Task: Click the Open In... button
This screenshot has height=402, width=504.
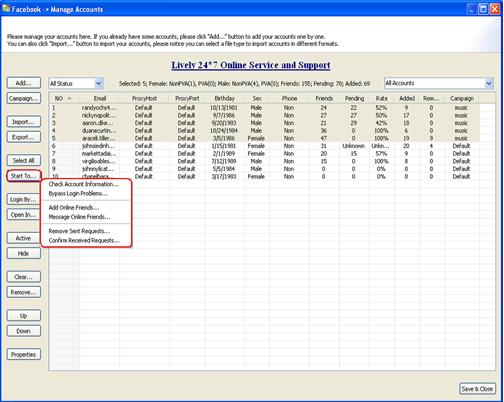Action: pyautogui.click(x=24, y=215)
